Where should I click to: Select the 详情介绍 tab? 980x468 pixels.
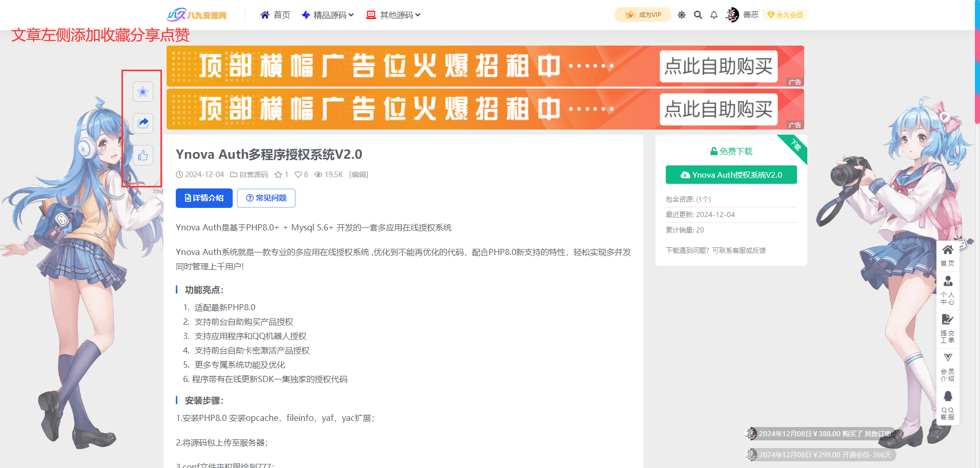point(204,198)
